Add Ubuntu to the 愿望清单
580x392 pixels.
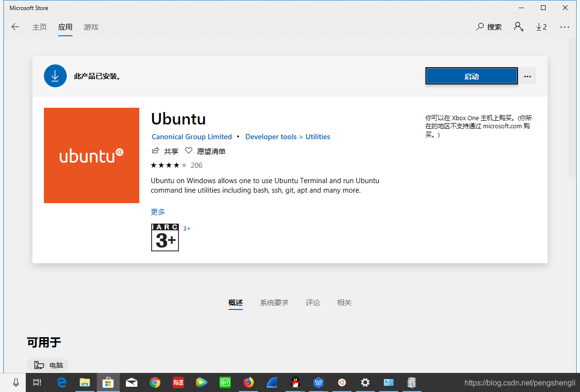pyautogui.click(x=205, y=151)
